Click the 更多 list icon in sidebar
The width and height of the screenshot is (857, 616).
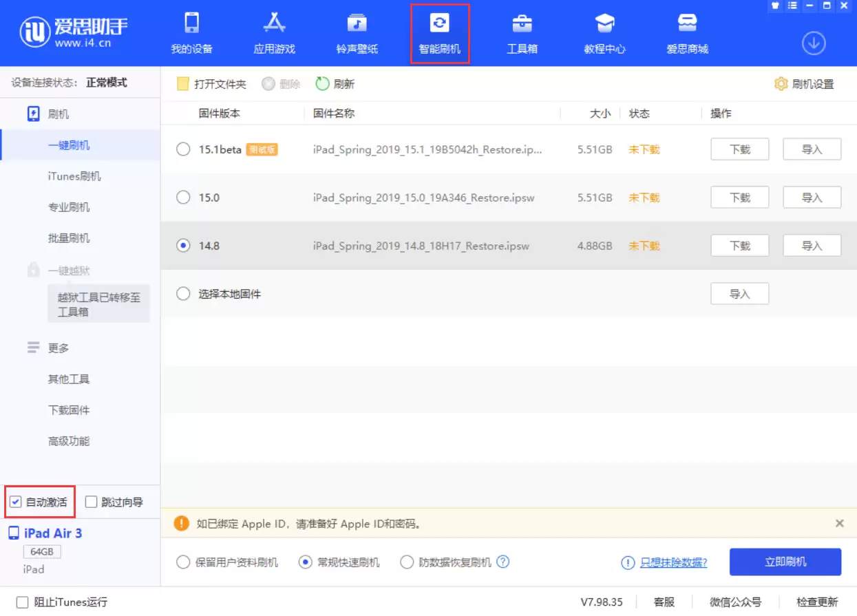(33, 348)
